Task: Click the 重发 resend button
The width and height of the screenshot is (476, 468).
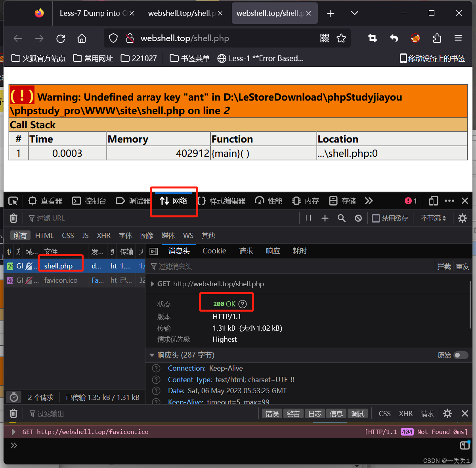Action: [x=462, y=266]
